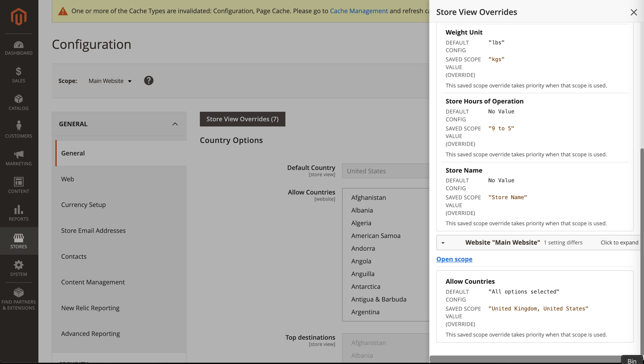This screenshot has height=364, width=644.
Task: Open the Scope Main Website dropdown
Action: (110, 81)
